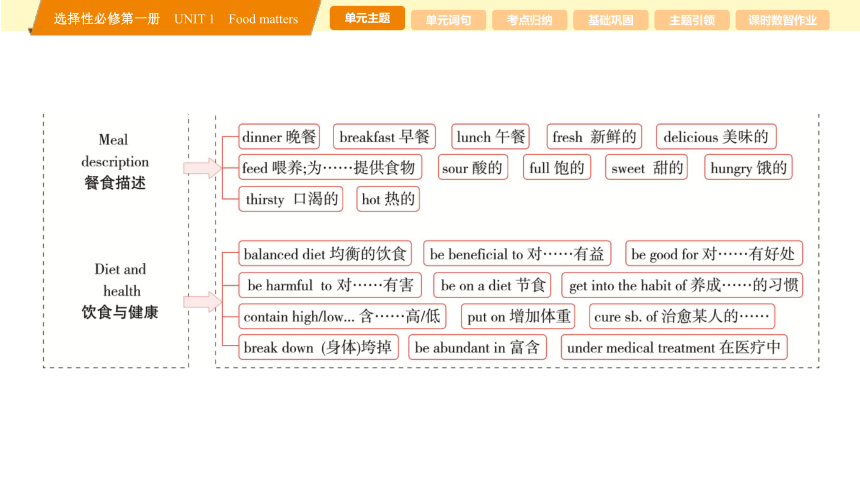
Task: Click the 选择性必修第一册 UNIT 1 Food matters banner
Action: tap(176, 19)
